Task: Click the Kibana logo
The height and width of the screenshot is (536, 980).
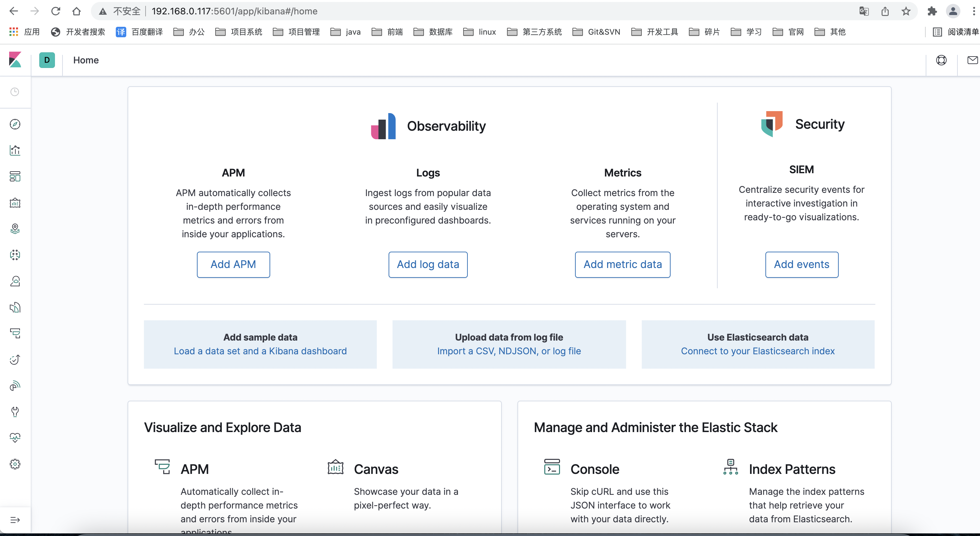Action: click(x=15, y=60)
